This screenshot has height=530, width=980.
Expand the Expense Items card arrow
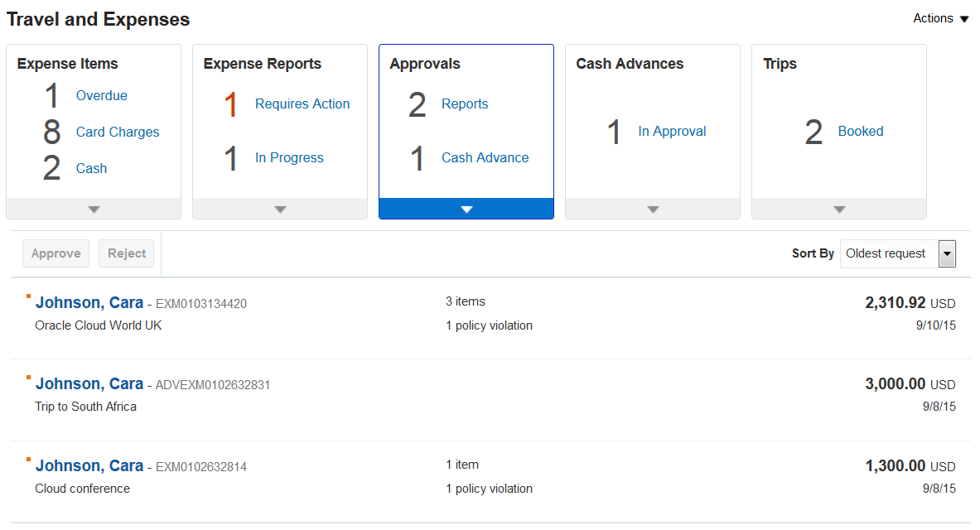click(94, 210)
